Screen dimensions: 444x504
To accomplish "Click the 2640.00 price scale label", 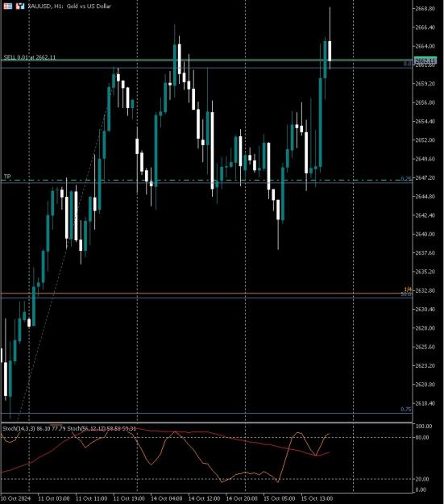I will [425, 234].
